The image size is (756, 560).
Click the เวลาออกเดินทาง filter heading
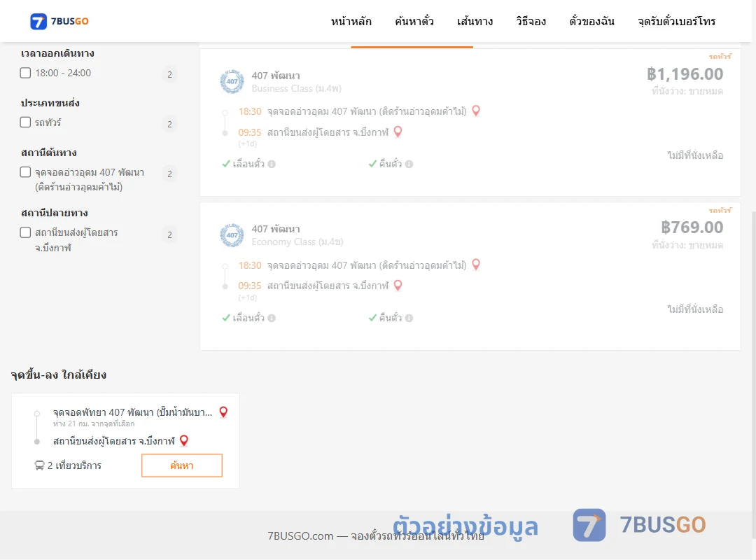coord(57,53)
